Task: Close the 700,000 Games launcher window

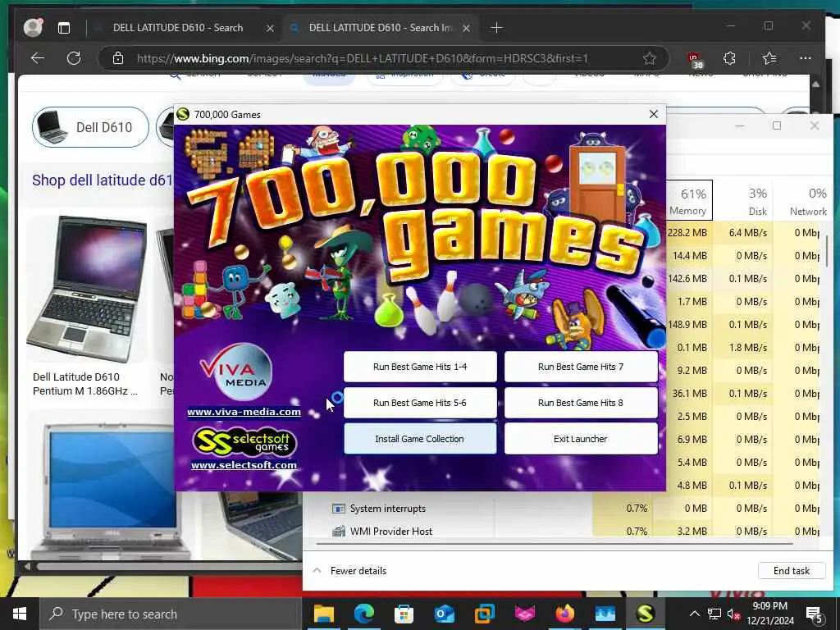Action: [x=654, y=114]
